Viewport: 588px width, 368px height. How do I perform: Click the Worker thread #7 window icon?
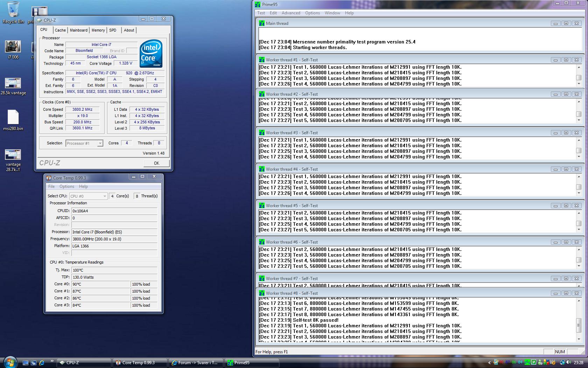[x=261, y=278]
